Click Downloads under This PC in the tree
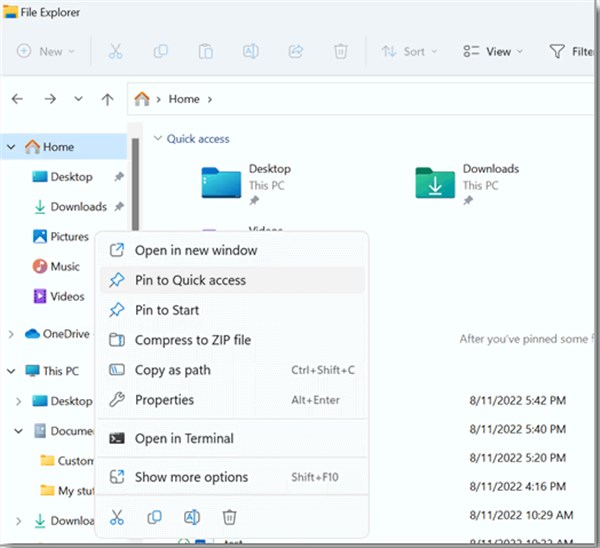This screenshot has width=600, height=548. 64,520
